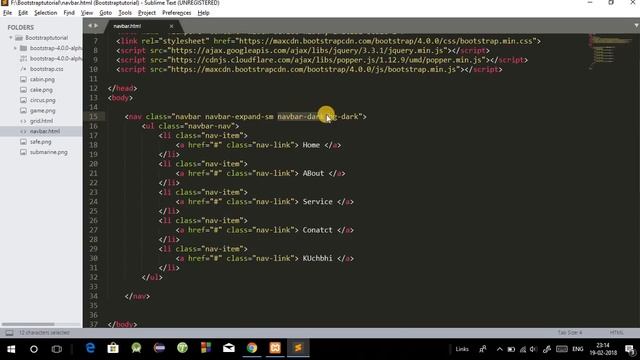Open the Help menu

(203, 13)
